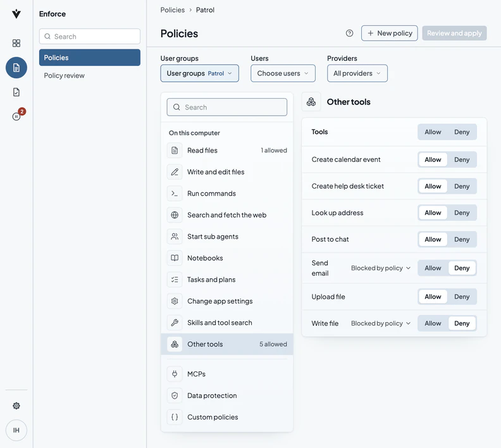The width and height of the screenshot is (501, 448).
Task: Deny Look up address
Action: (x=462, y=213)
